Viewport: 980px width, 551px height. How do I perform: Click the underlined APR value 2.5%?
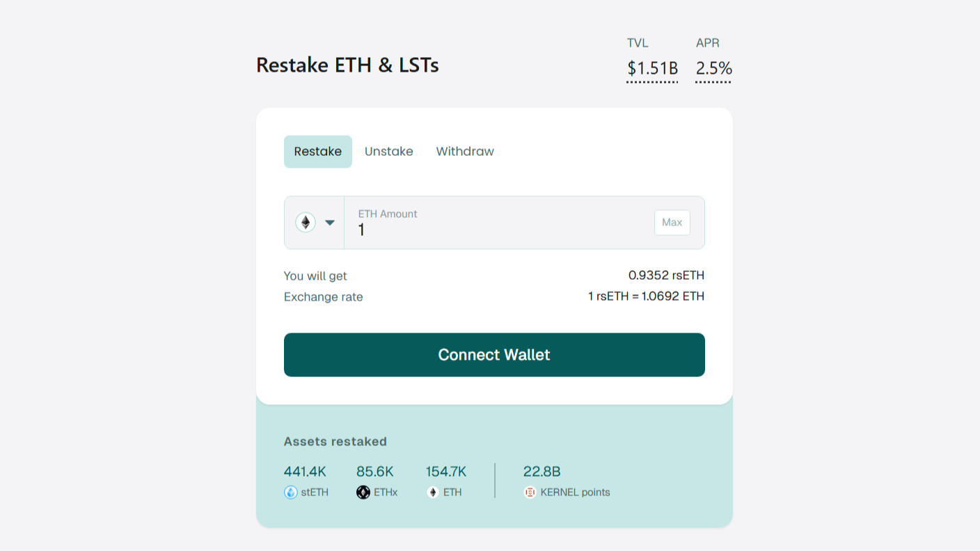click(713, 68)
